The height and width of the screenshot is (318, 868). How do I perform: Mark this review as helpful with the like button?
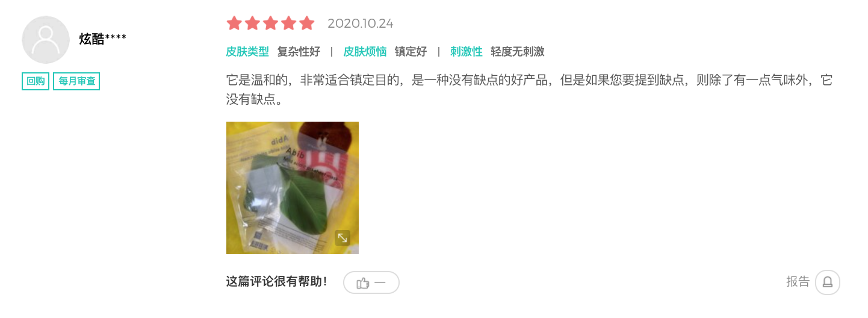coord(371,282)
